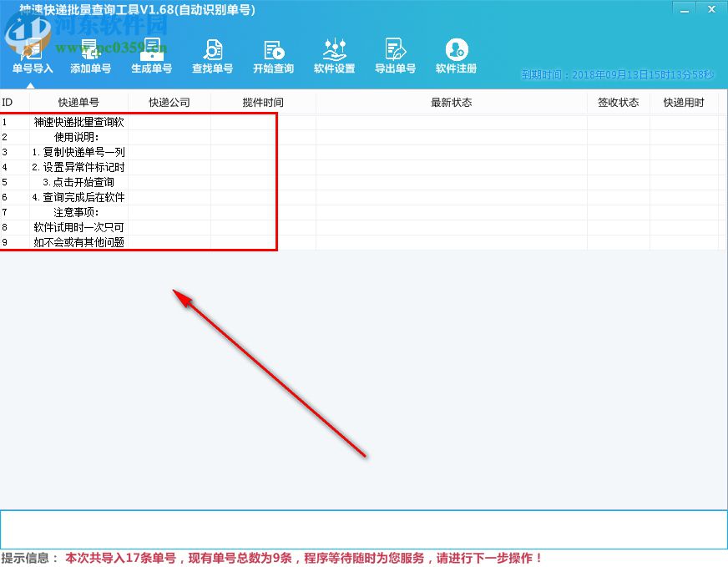The height and width of the screenshot is (567, 728).
Task: Click the 揽件时间 column header
Action: coord(260,101)
